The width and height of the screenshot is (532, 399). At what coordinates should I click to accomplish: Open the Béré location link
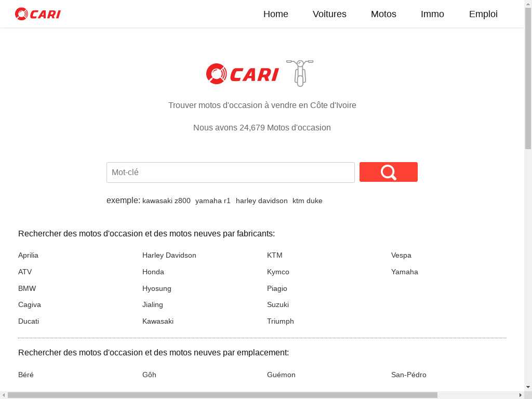(x=26, y=375)
